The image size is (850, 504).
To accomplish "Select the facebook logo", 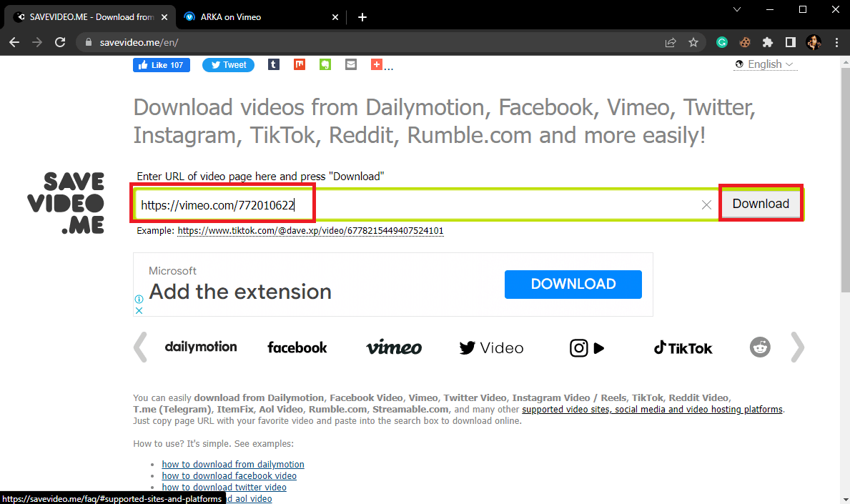I will pyautogui.click(x=297, y=347).
